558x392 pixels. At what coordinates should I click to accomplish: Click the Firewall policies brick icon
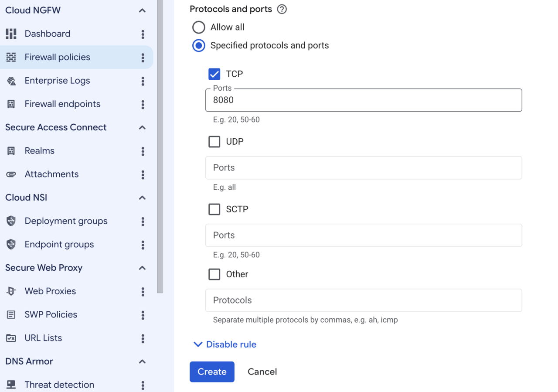11,57
